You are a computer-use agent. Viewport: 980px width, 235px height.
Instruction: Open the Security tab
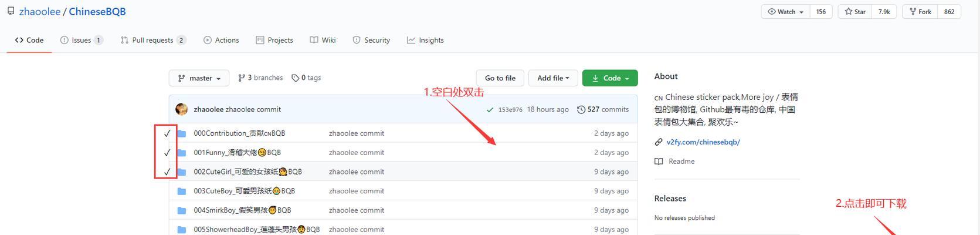[x=371, y=40]
